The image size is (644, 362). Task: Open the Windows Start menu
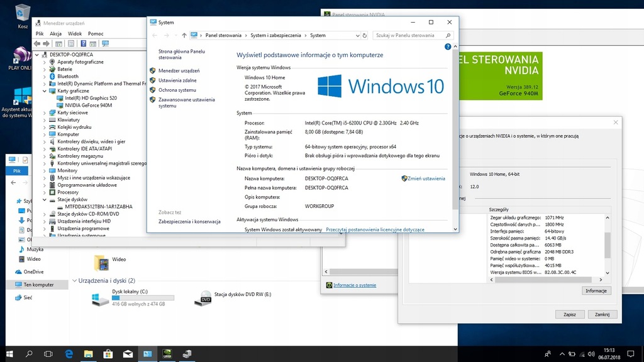tap(9, 354)
